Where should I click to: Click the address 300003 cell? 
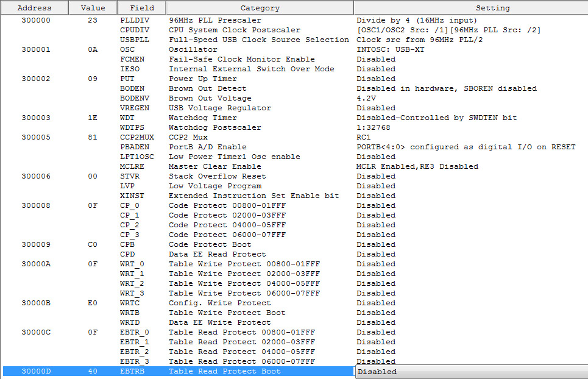(36, 118)
